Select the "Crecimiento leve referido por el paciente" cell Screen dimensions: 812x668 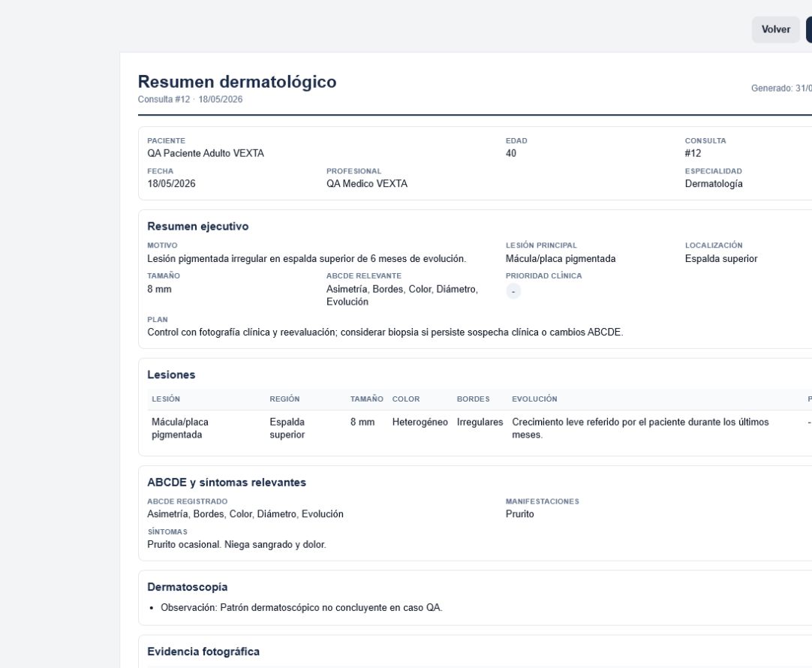tap(640, 429)
